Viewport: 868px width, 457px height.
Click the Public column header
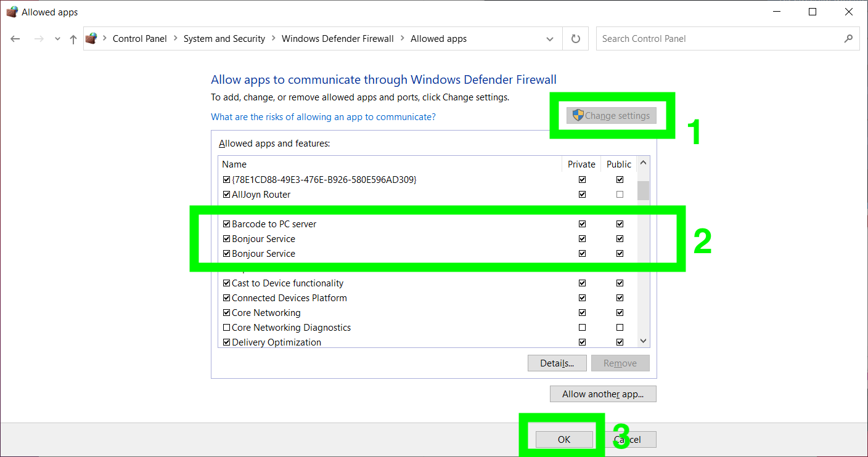pos(619,164)
